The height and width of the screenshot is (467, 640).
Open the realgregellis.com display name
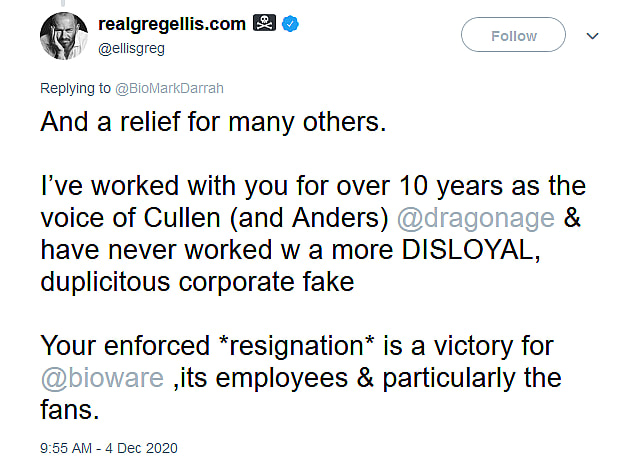pyautogui.click(x=172, y=24)
